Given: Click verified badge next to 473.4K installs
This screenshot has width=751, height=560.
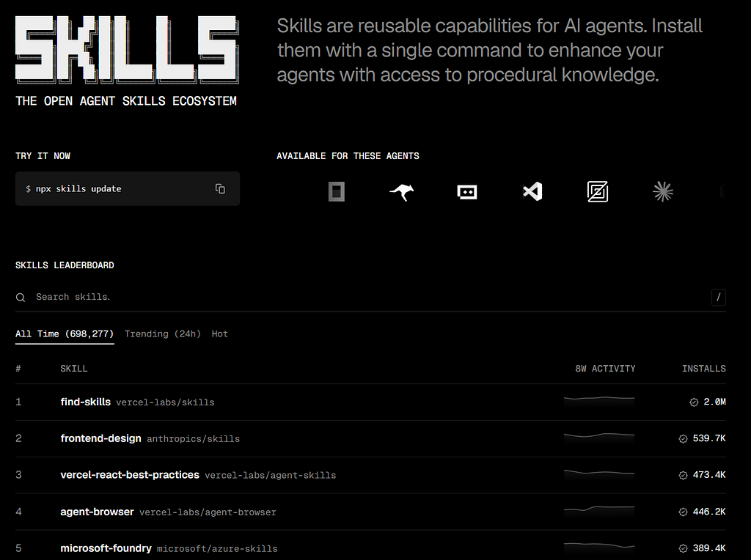Looking at the screenshot, I should click(x=683, y=475).
